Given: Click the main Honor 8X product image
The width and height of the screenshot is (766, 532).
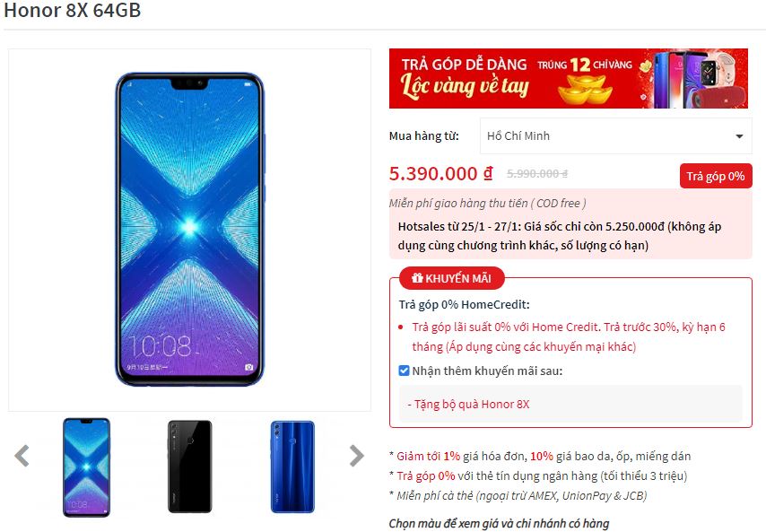Looking at the screenshot, I should (x=189, y=229).
